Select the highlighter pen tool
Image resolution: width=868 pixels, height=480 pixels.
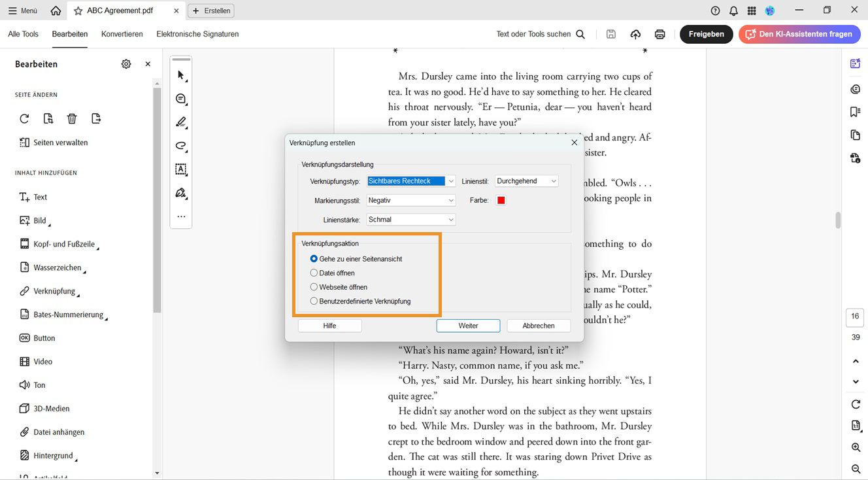point(181,122)
